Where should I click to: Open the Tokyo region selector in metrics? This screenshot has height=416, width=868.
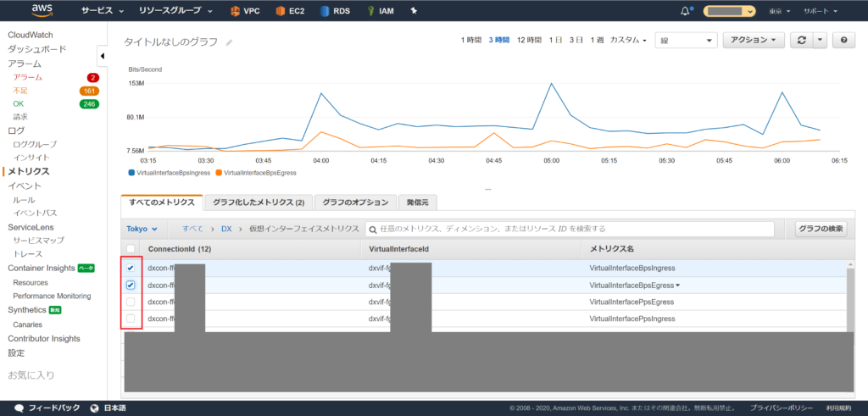pos(141,229)
